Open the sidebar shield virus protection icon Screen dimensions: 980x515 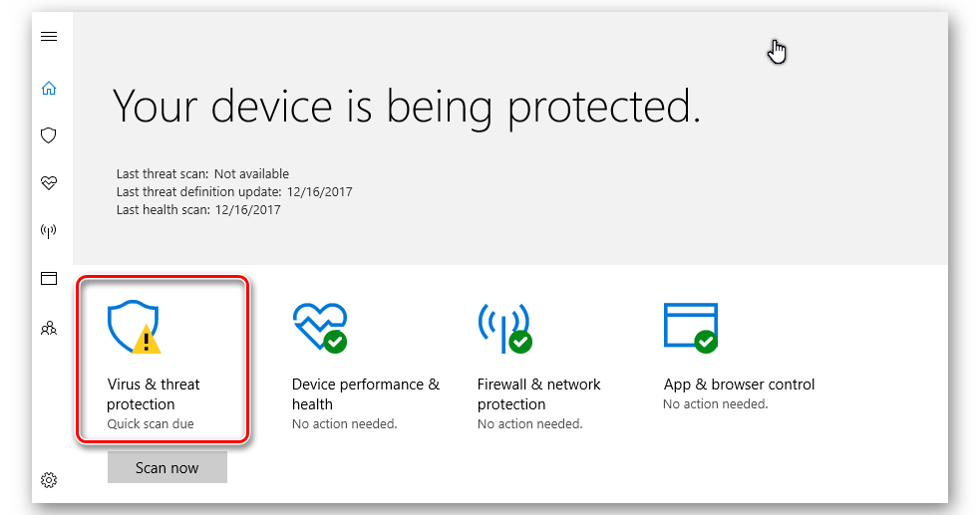coord(49,135)
